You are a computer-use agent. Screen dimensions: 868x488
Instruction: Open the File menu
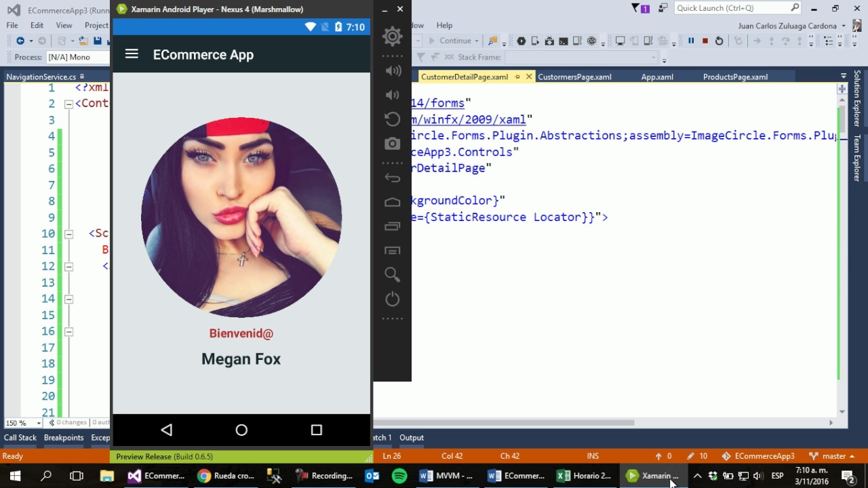coord(12,25)
